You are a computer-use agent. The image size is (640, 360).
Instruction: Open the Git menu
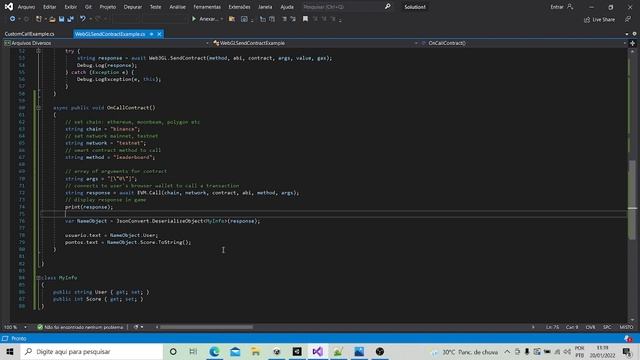click(88, 7)
